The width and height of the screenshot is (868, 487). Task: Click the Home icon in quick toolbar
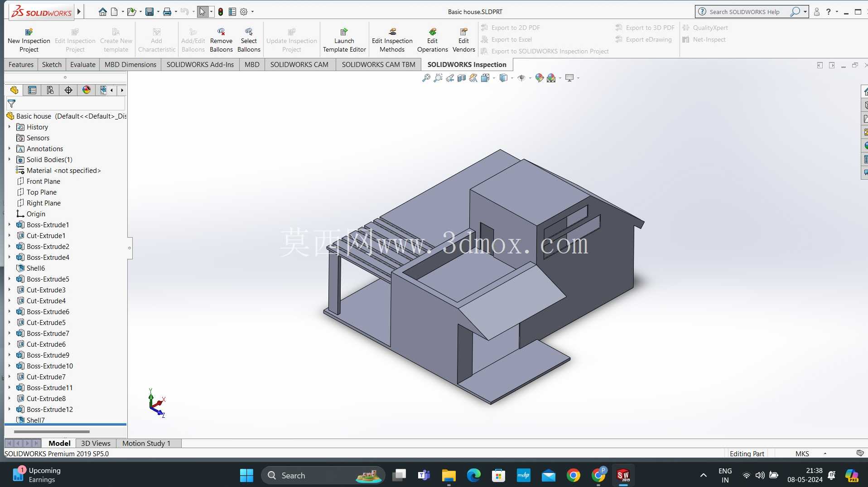pos(103,12)
